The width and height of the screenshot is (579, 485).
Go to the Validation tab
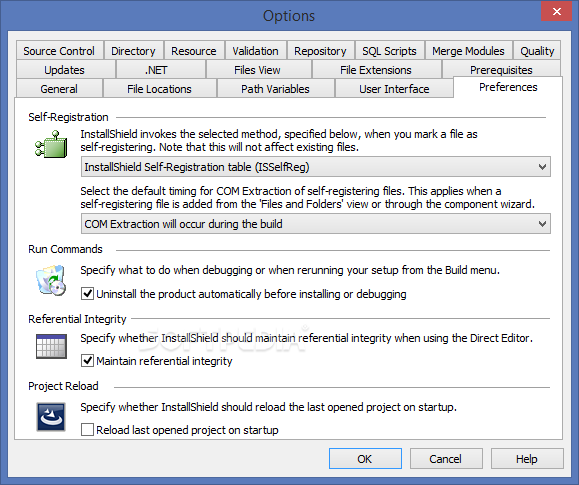pos(256,51)
